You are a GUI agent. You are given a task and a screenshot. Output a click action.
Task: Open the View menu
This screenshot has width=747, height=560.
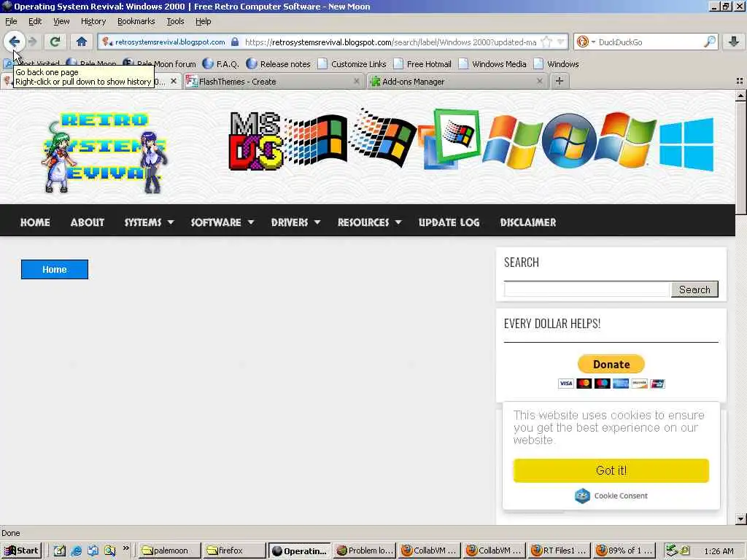click(x=61, y=21)
